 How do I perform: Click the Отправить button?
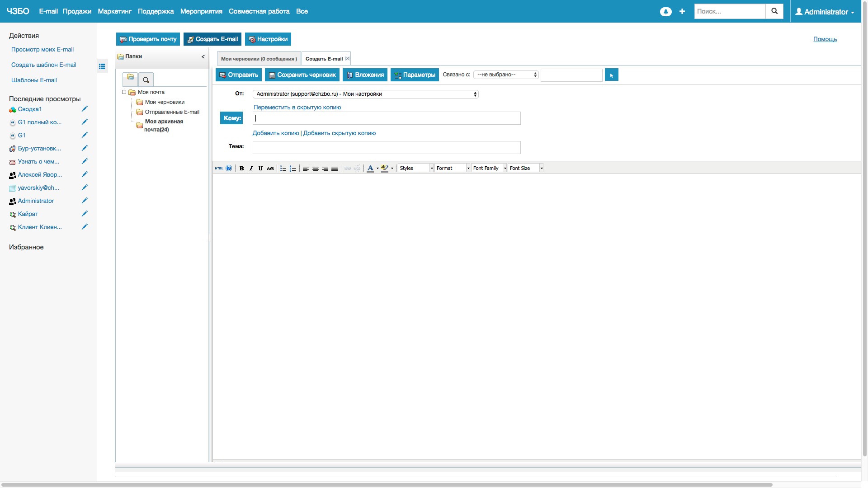point(238,75)
